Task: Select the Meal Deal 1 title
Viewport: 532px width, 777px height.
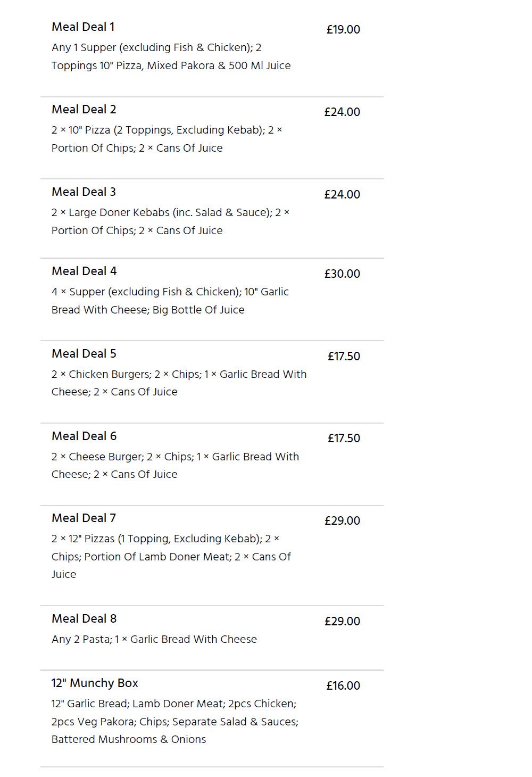Action: (83, 27)
